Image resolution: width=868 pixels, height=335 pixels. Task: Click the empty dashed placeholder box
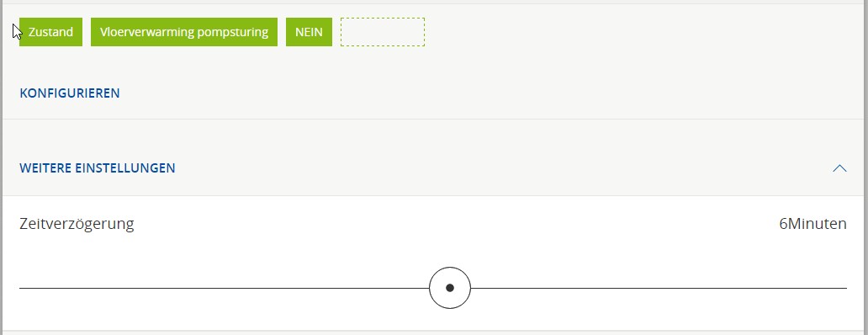[x=383, y=32]
